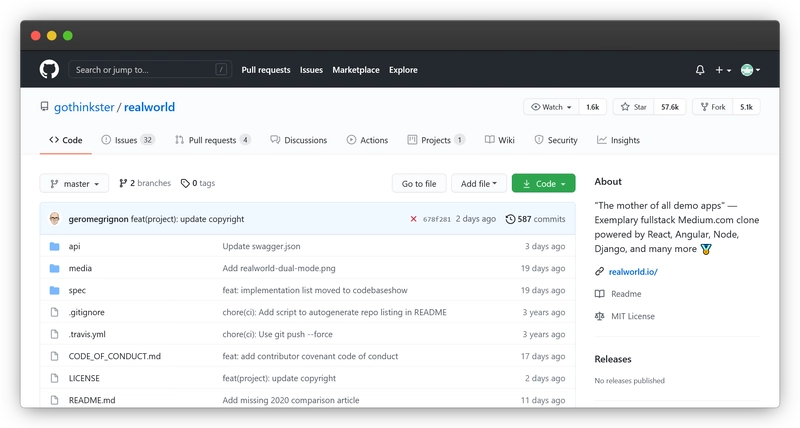Open the Discussions tab
Viewport: 800px width, 428px height.
click(x=298, y=140)
